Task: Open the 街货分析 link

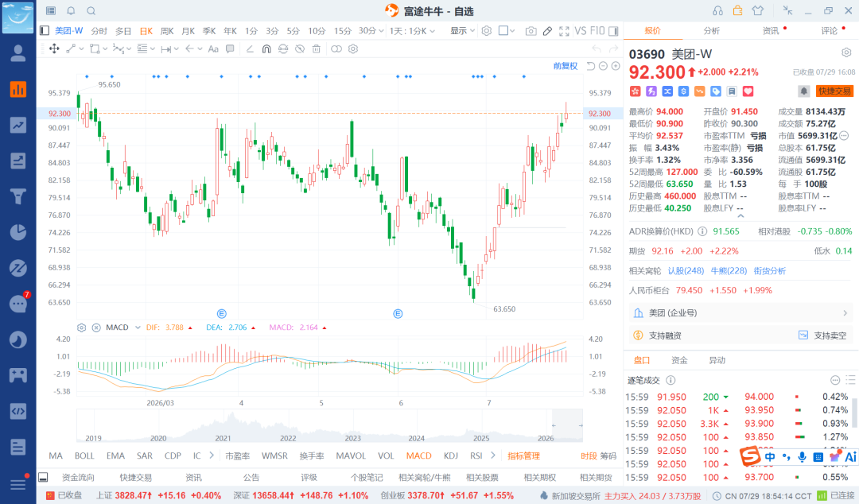Action: tap(769, 270)
